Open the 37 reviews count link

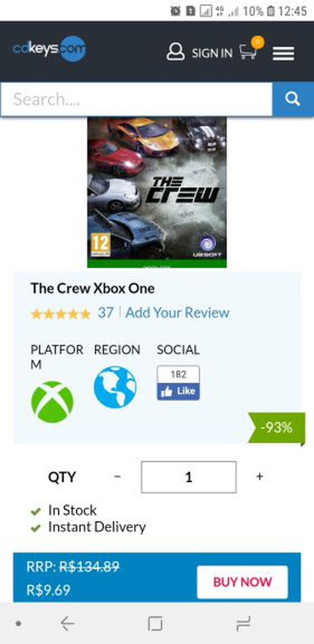[x=106, y=313]
